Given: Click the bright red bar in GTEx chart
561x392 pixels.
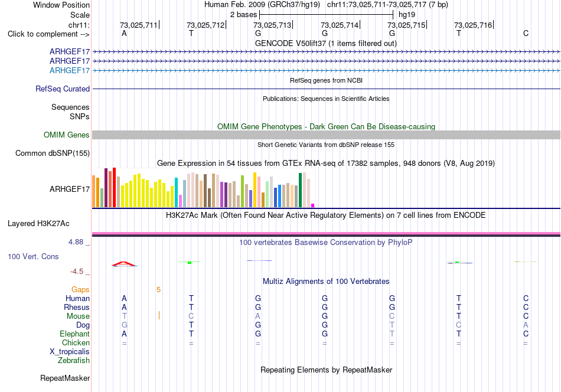Looking at the screenshot, I should coord(114,187).
